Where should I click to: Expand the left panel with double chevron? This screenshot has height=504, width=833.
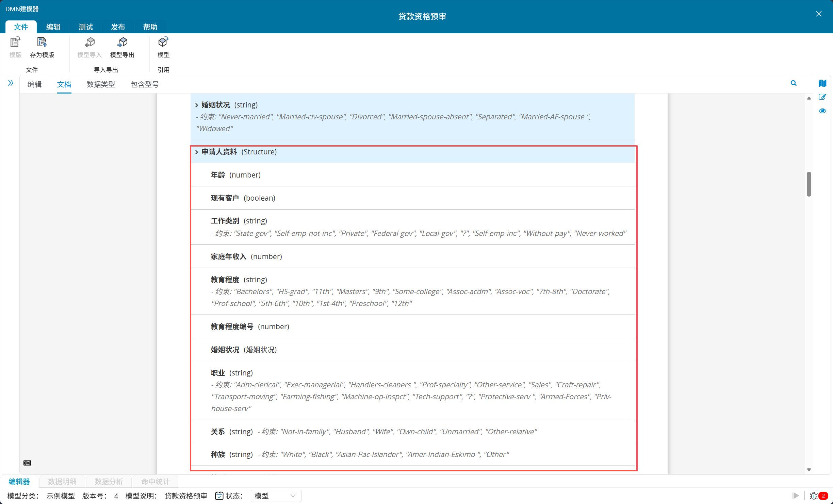(x=11, y=83)
